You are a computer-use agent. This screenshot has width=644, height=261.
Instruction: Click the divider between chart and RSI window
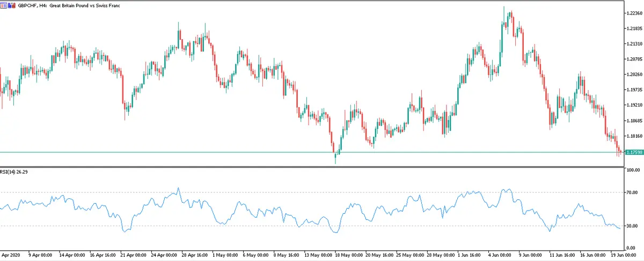(311, 167)
